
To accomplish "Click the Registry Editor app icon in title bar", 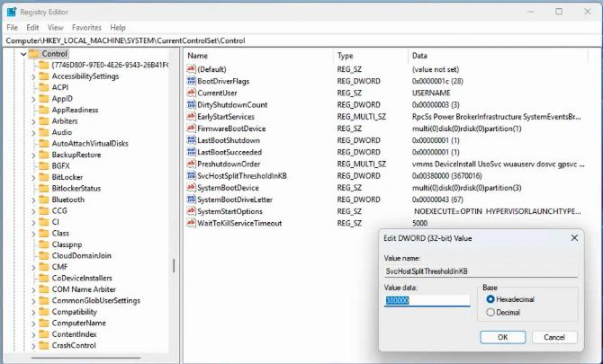I will (12, 12).
